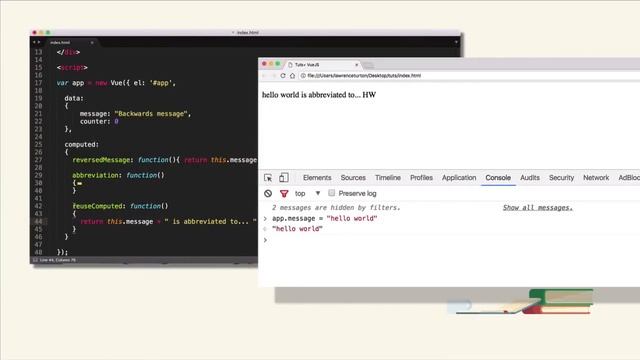640x360 pixels.
Task: Click the site info icon in address bar
Action: [303, 76]
